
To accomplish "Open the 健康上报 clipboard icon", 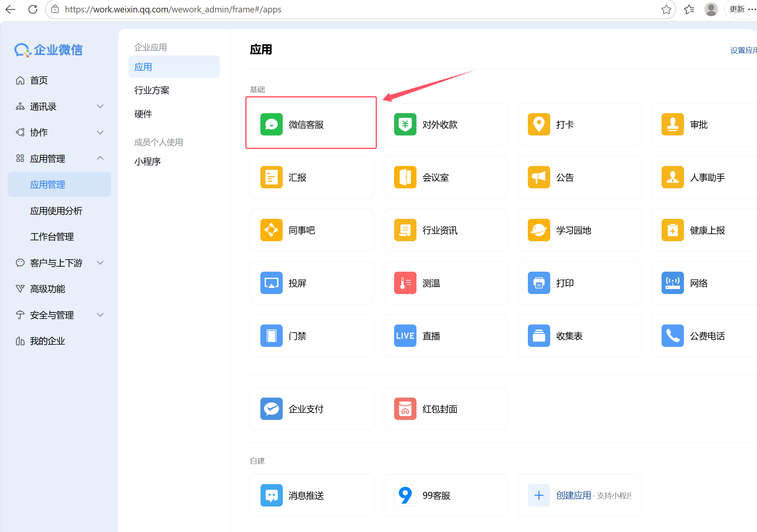I will 673,230.
